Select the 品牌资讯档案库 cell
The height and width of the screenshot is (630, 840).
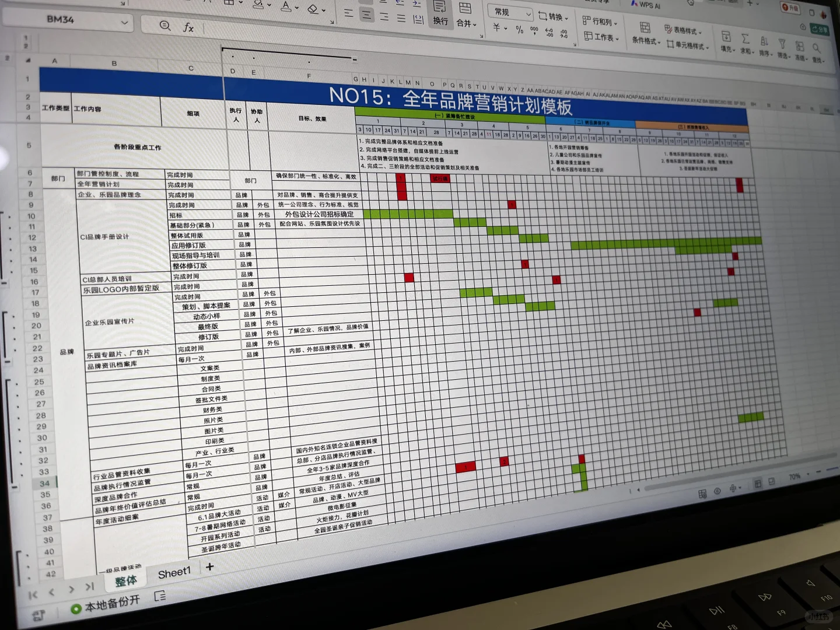(131, 365)
